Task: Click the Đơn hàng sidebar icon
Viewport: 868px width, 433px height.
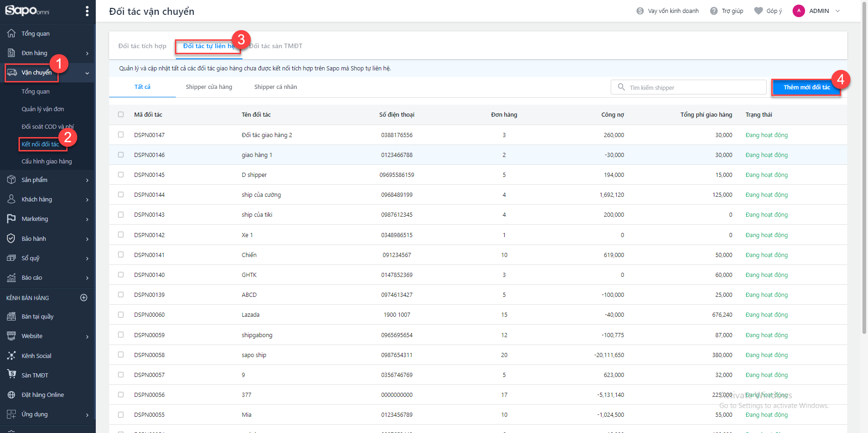Action: [12, 53]
